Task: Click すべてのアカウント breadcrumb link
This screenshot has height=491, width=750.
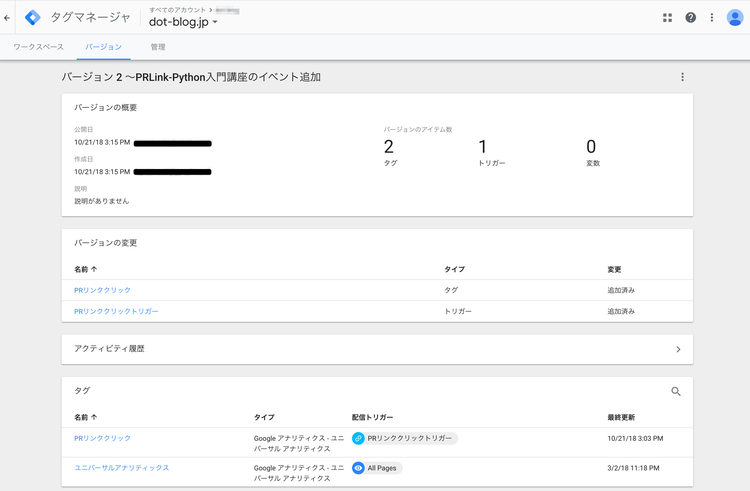Action: 177,10
